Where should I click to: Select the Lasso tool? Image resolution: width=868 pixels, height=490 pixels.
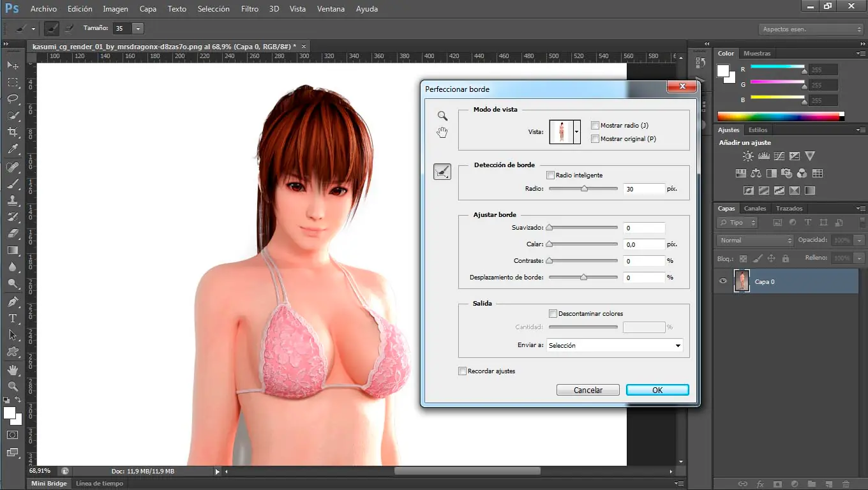tap(13, 99)
